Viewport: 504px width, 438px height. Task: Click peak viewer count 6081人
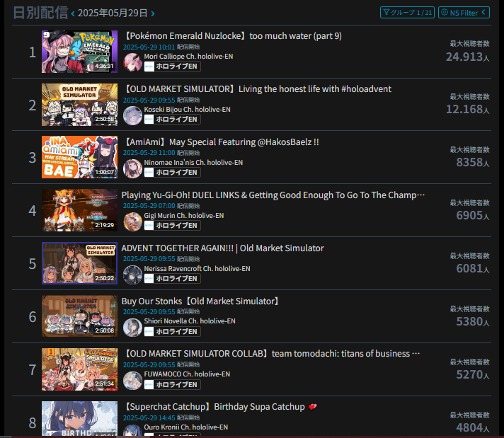click(x=473, y=268)
